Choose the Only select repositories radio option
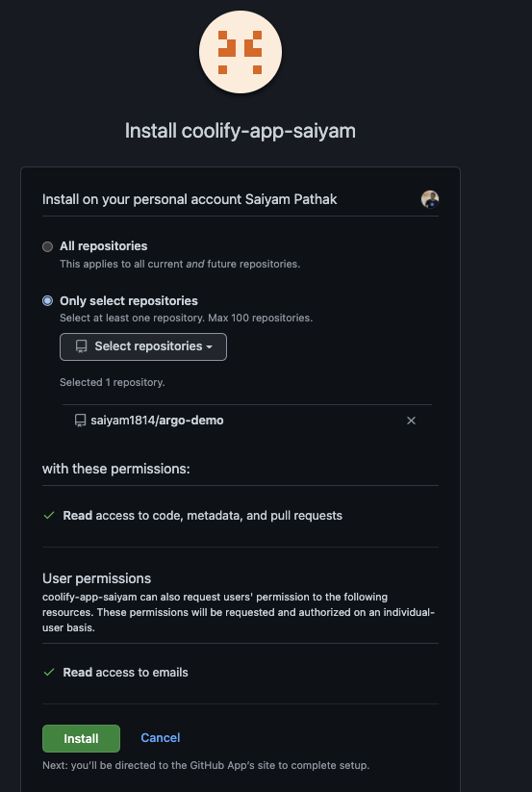 click(47, 301)
